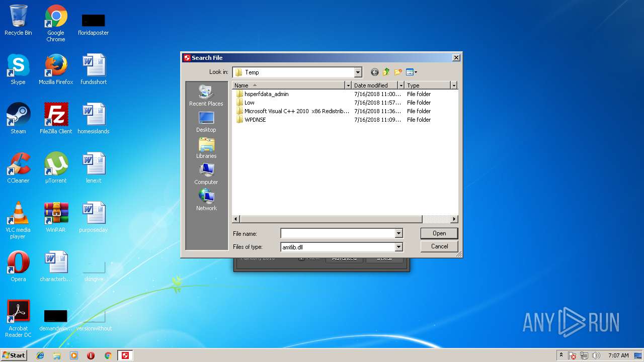This screenshot has width=644, height=362.
Task: Go to Desktop in places bar
Action: coord(206,122)
